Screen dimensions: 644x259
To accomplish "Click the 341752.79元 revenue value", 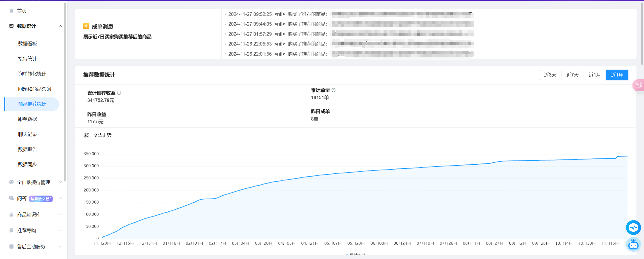I will (101, 100).
